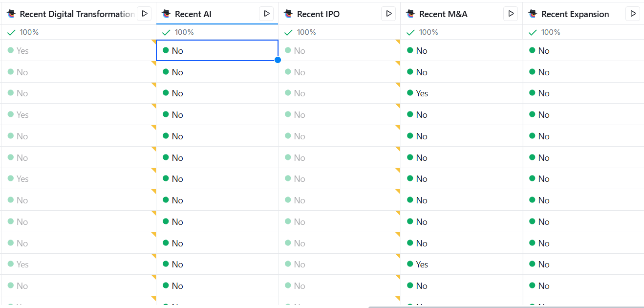The height and width of the screenshot is (308, 644).
Task: Run the Recent M&A column
Action: point(511,14)
